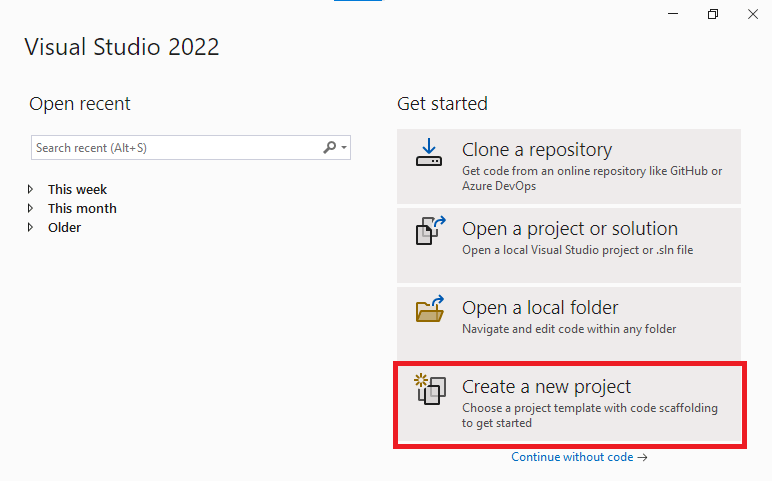Select the This week label
Viewport: 772px width, 481px height.
coord(77,190)
